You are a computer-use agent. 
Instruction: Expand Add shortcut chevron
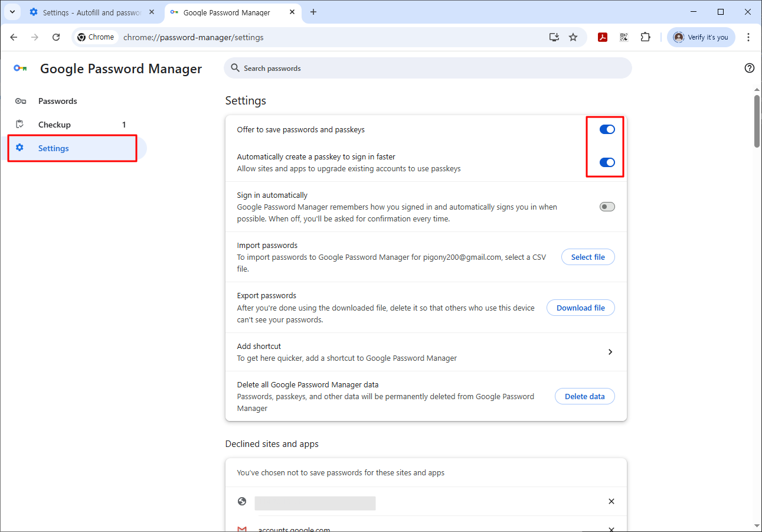[x=610, y=352]
